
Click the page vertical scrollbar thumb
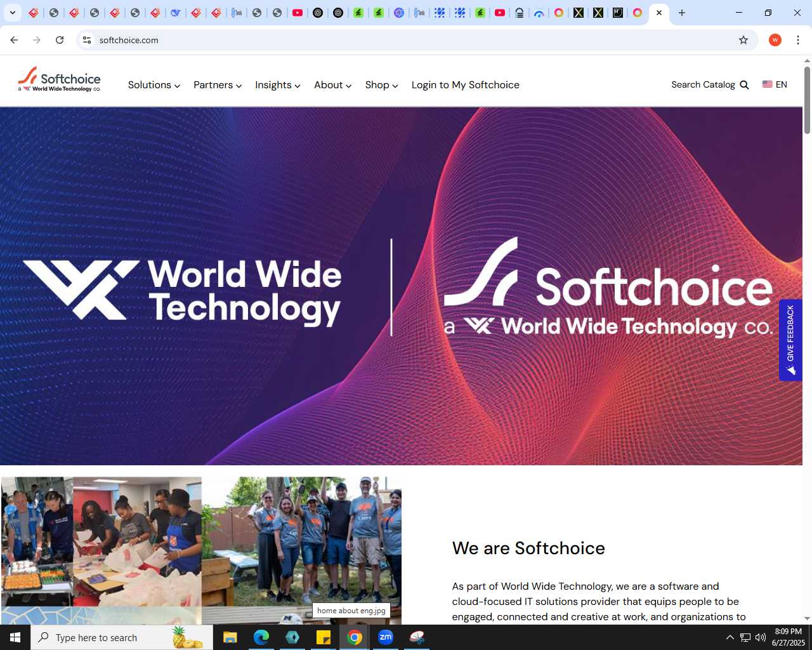click(807, 100)
